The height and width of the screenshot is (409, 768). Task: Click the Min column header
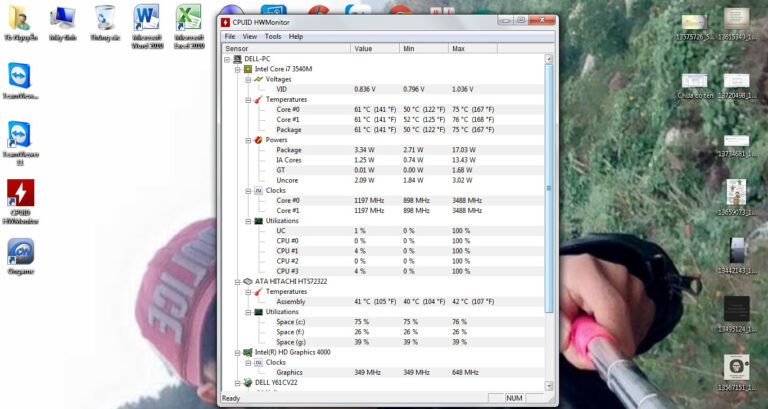pos(424,48)
